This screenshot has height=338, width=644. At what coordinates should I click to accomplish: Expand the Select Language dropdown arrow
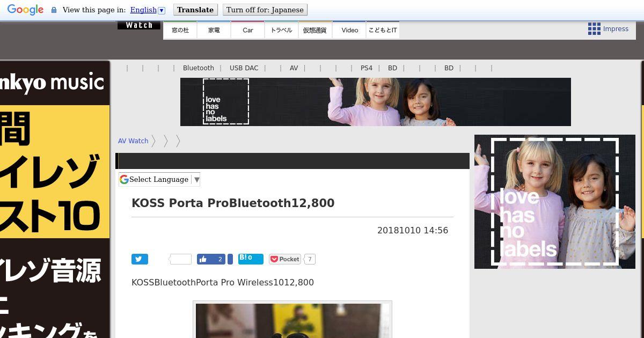pyautogui.click(x=196, y=180)
